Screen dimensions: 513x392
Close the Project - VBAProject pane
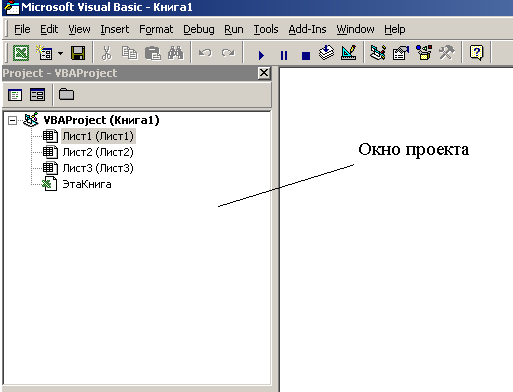click(264, 73)
